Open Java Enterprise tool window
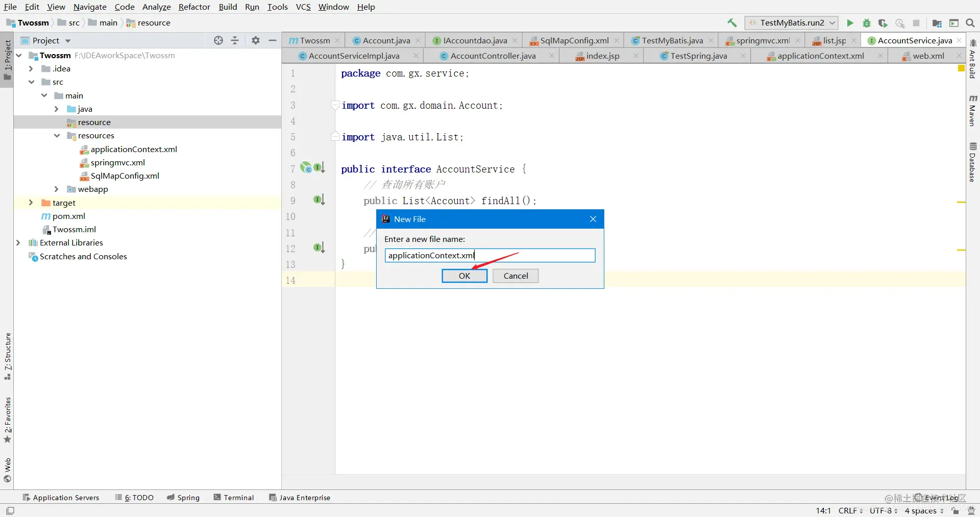 (300, 498)
